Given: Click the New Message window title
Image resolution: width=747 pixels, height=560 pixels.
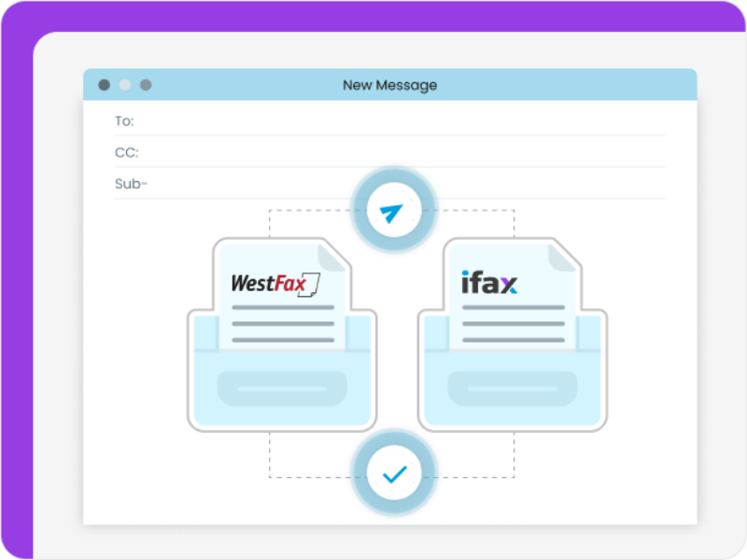Looking at the screenshot, I should (x=389, y=85).
